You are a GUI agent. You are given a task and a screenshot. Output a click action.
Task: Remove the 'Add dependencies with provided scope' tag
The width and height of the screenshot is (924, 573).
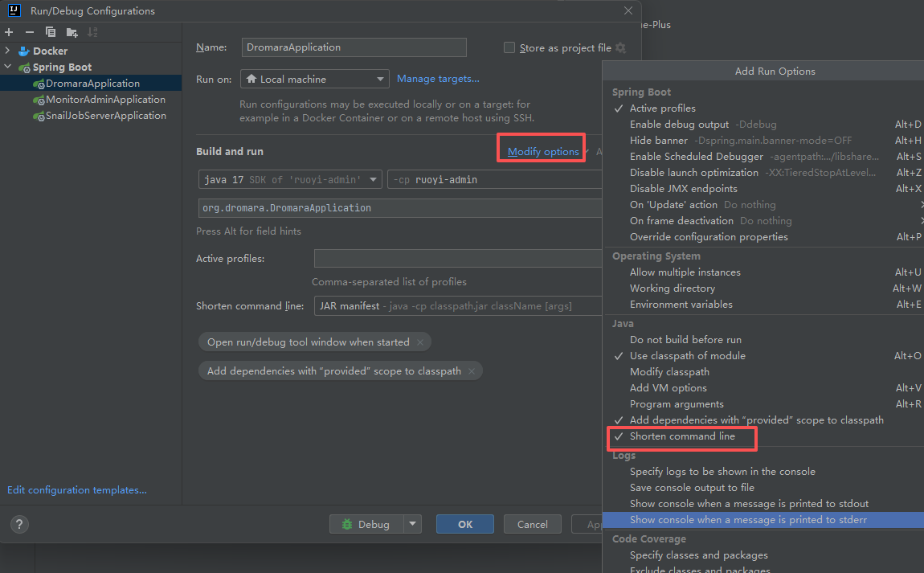[471, 371]
